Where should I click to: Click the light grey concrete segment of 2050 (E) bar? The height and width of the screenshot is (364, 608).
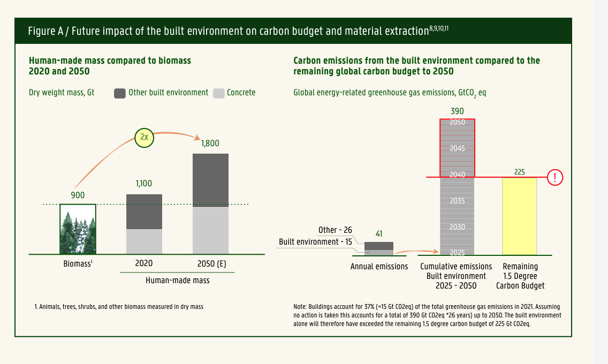click(210, 231)
